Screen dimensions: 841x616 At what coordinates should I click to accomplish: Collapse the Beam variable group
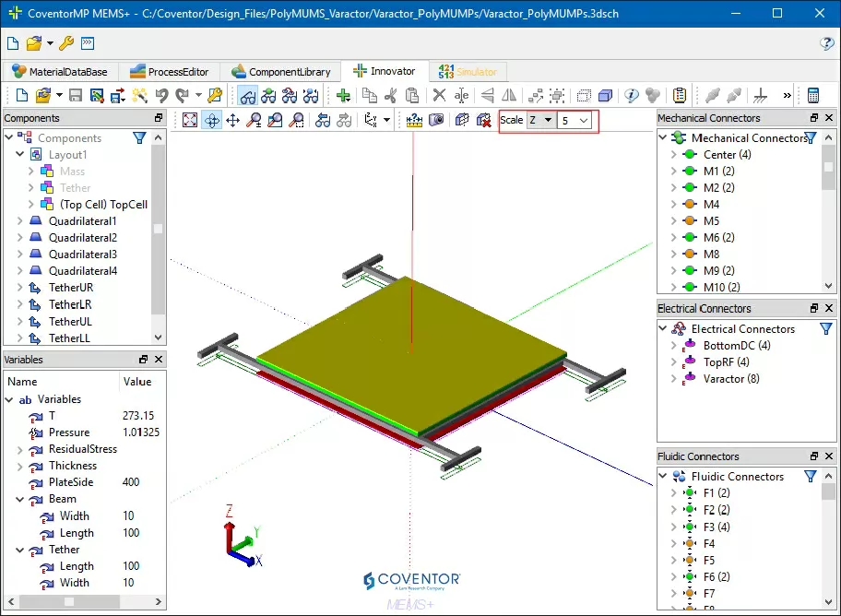point(20,499)
